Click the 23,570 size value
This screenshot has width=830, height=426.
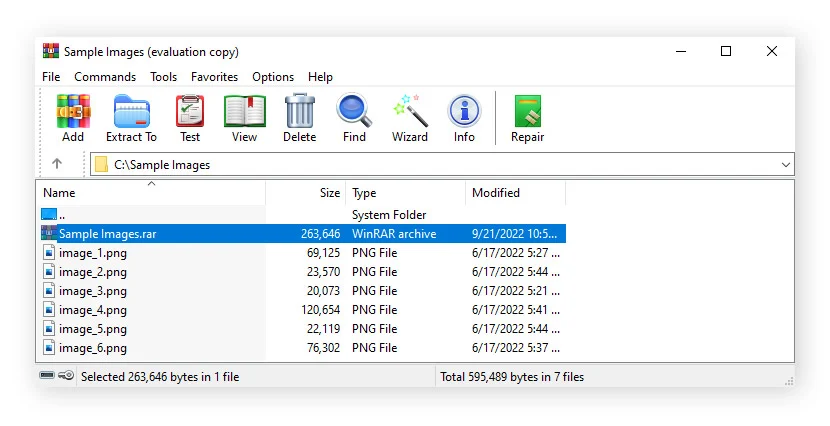tap(323, 272)
